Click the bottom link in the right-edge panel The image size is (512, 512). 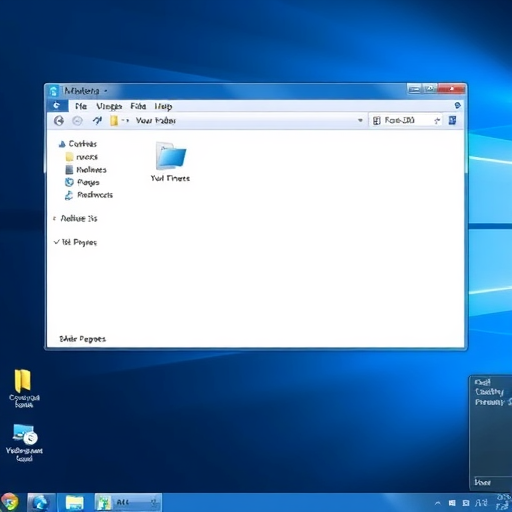(x=483, y=482)
